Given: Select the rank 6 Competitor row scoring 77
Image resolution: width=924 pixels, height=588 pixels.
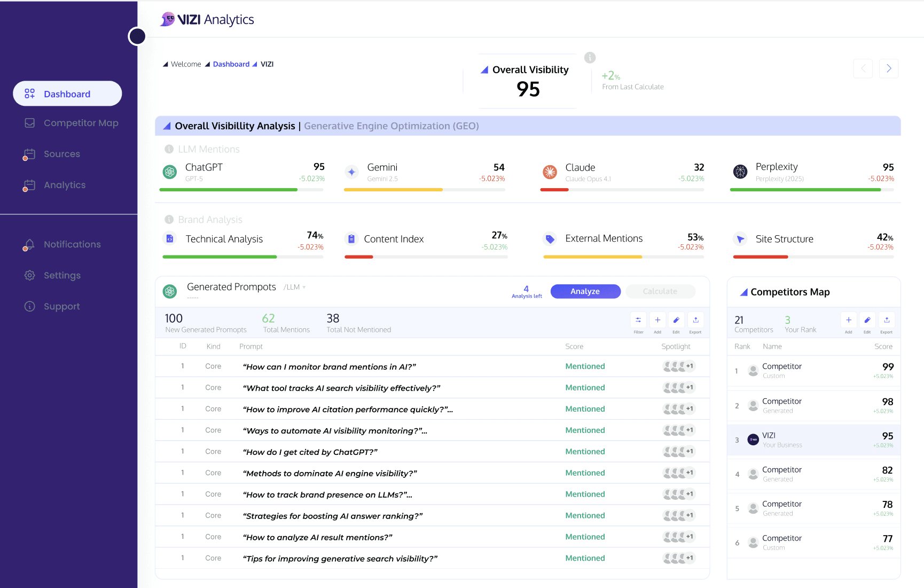Looking at the screenshot, I should click(x=814, y=543).
